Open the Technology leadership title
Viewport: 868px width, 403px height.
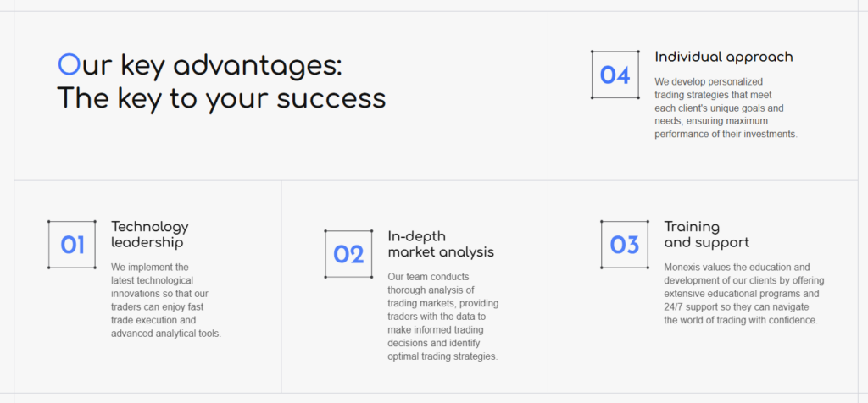[149, 235]
